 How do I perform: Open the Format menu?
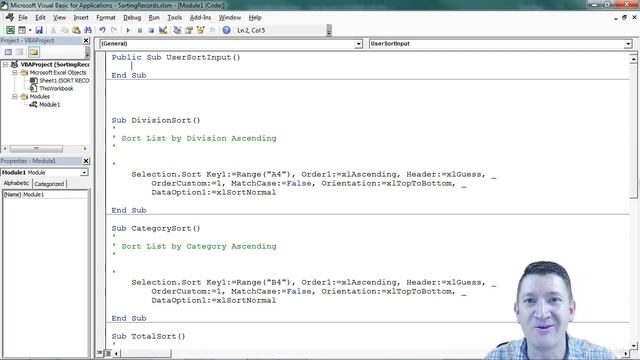coord(106,18)
